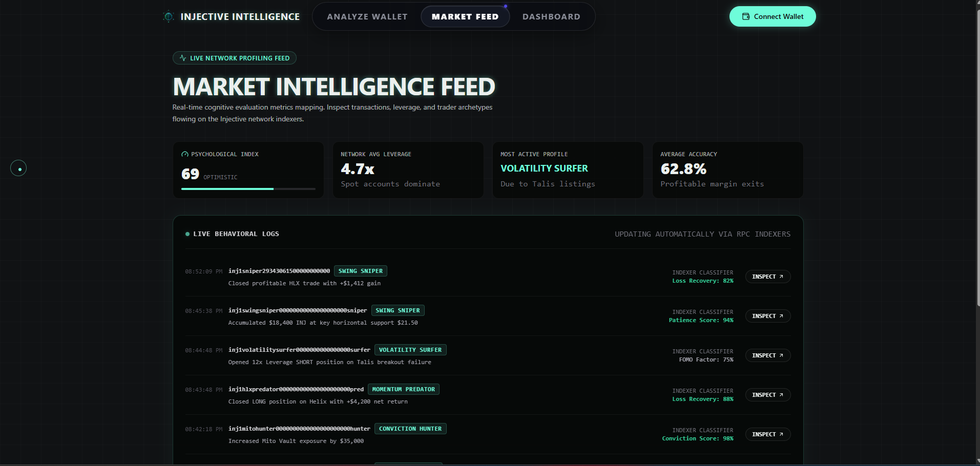This screenshot has width=980, height=466.
Task: Switch to the Dashboard tab
Action: click(551, 16)
